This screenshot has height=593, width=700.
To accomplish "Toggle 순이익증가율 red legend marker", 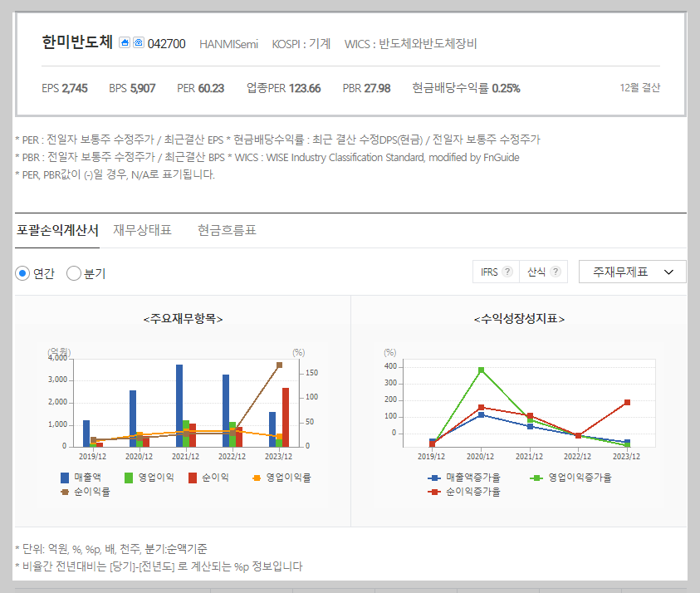I will [x=434, y=492].
